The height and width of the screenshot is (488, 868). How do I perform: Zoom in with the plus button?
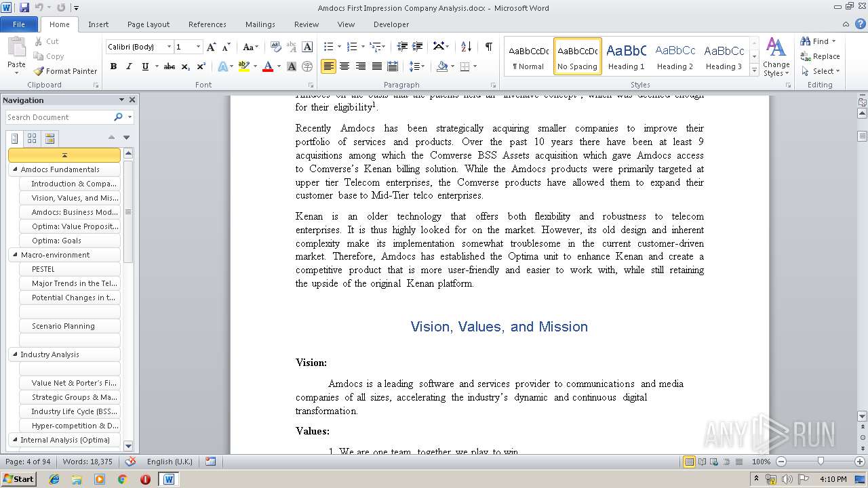coord(861,462)
